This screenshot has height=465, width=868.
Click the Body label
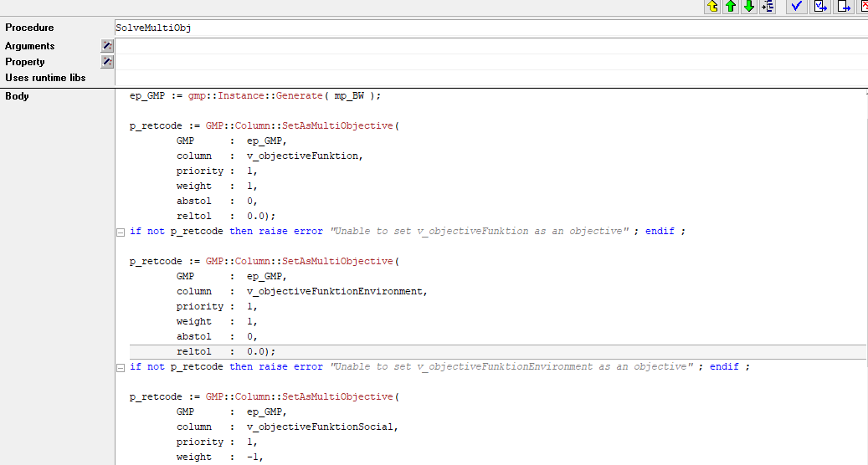coord(17,96)
